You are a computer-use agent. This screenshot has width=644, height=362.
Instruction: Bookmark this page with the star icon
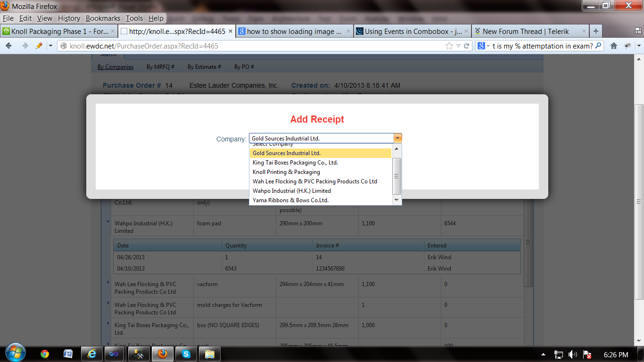point(449,46)
